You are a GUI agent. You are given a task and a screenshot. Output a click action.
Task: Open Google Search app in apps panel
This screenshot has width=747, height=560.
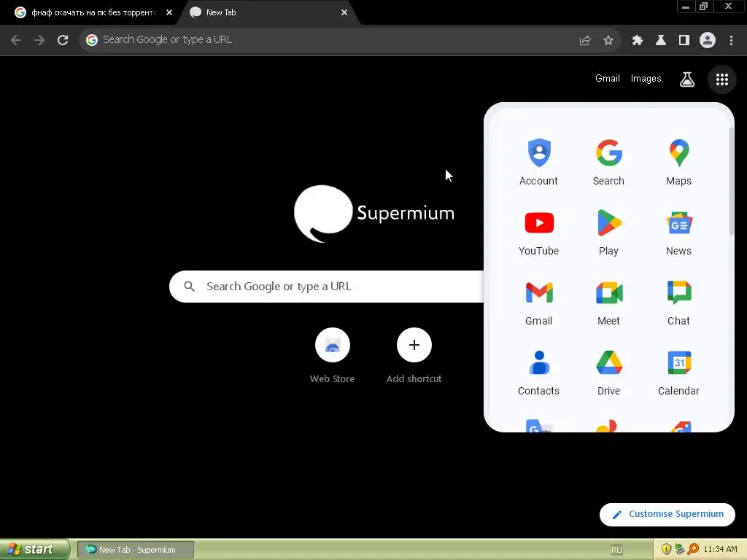pos(609,162)
